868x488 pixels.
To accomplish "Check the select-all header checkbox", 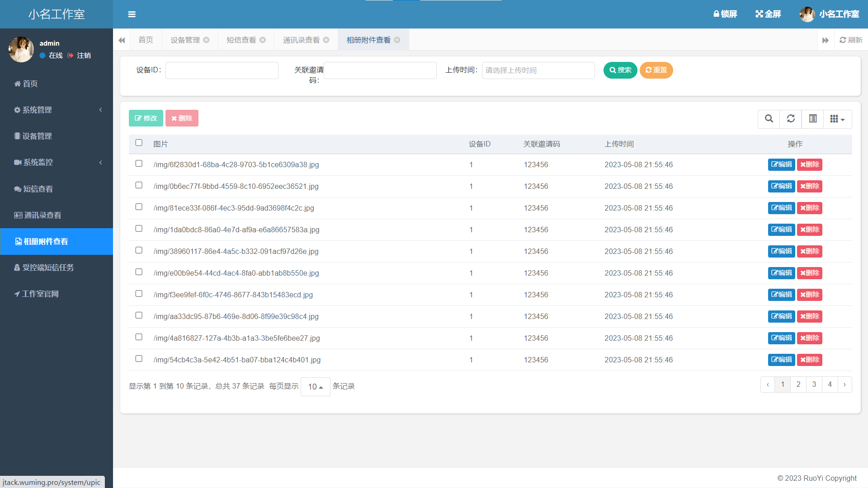I will pos(139,143).
